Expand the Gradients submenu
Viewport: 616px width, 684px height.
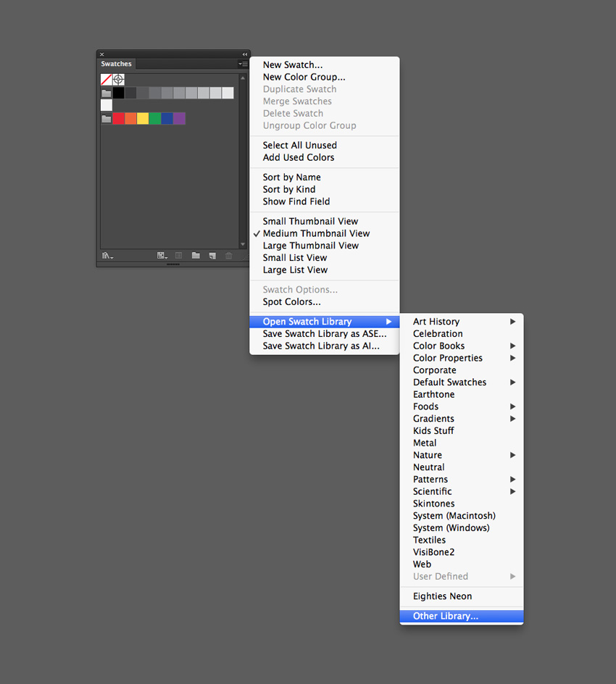462,419
